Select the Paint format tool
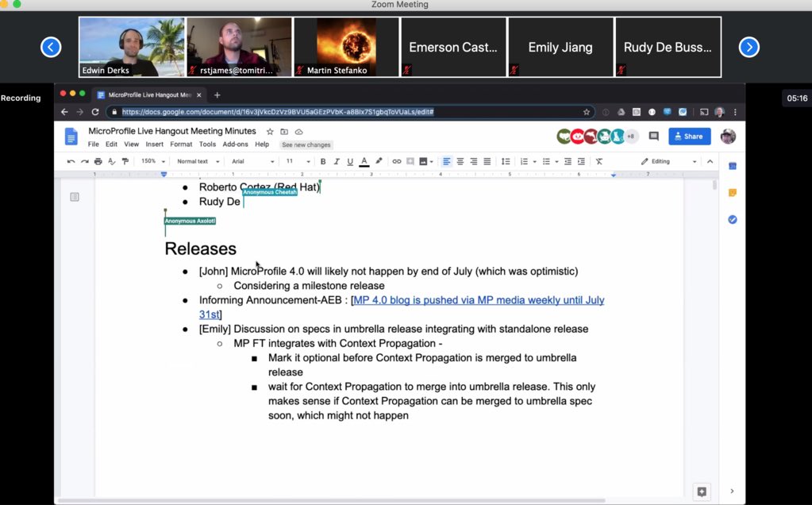812x505 pixels. [125, 162]
